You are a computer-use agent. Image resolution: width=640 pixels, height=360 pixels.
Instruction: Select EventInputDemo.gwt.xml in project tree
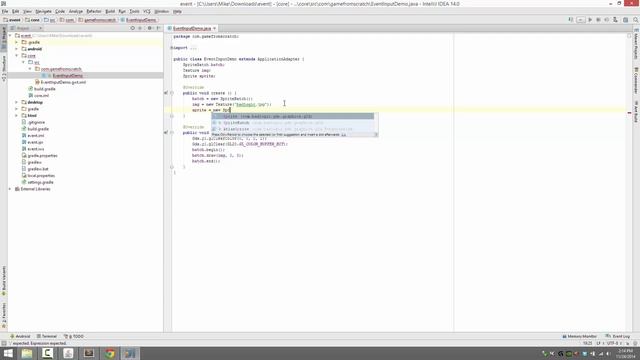(x=63, y=82)
